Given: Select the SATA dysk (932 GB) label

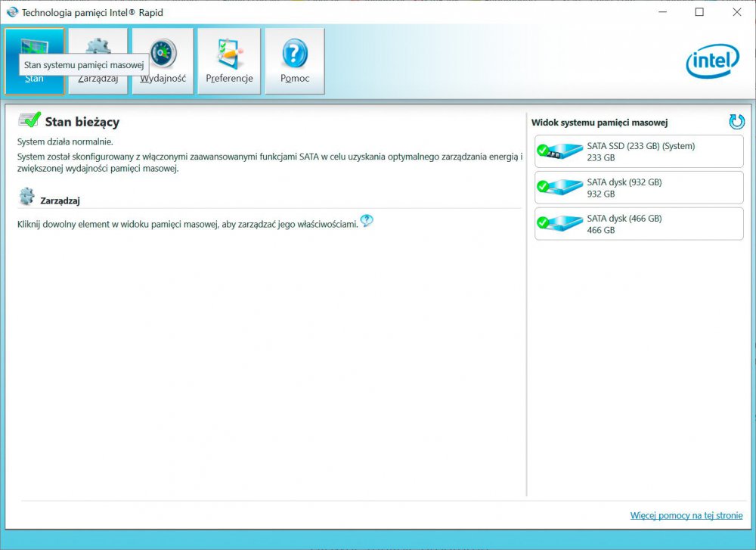Looking at the screenshot, I should [x=624, y=182].
